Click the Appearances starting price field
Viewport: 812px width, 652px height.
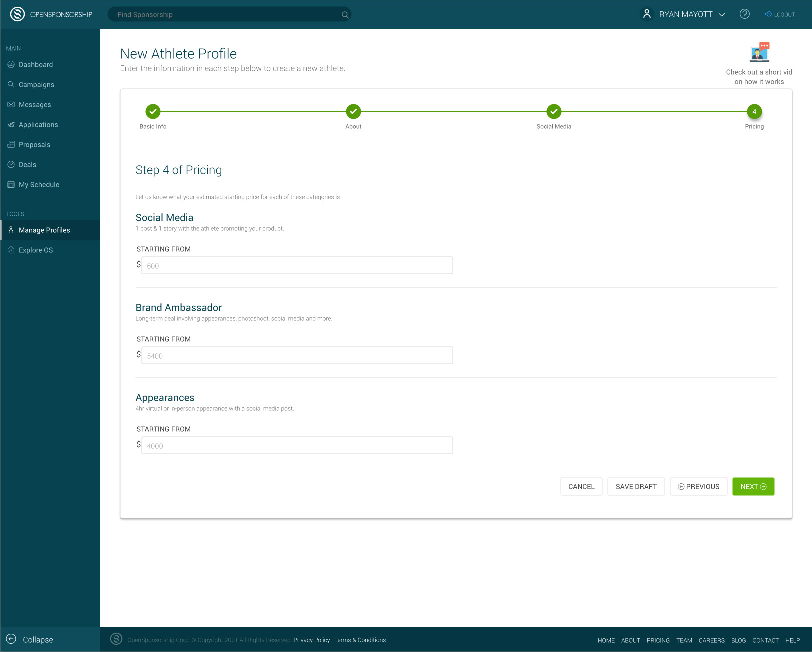coord(297,445)
